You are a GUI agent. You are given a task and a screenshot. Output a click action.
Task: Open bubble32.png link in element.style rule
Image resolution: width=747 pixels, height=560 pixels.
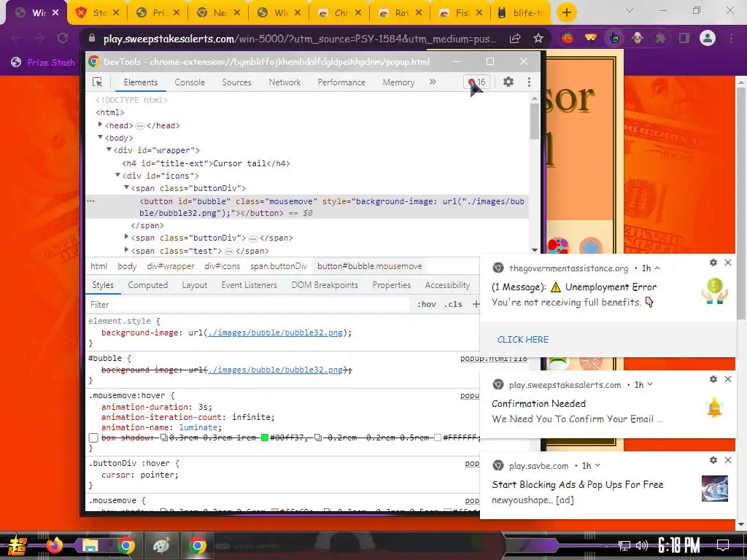tap(275, 332)
